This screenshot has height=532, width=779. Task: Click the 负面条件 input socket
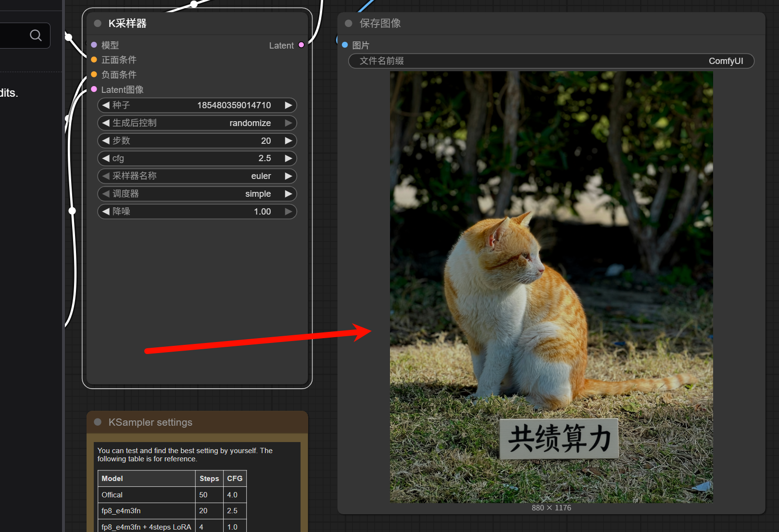tap(94, 75)
